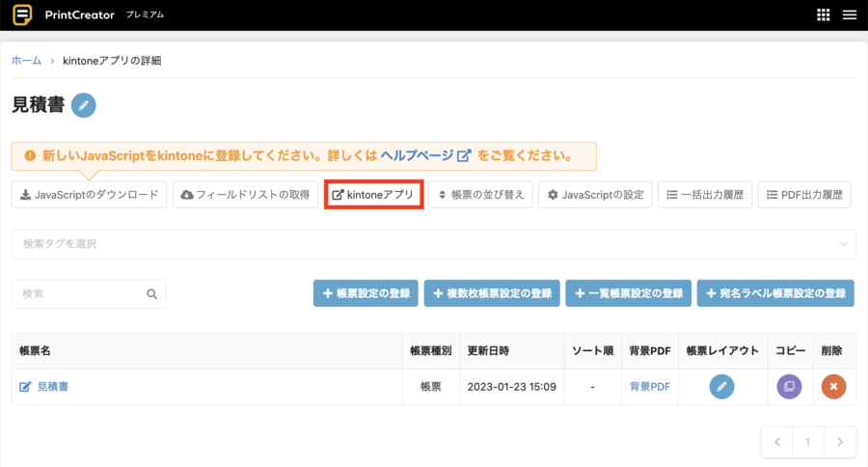Click 宛名ラベル帳票設定の登録 button
The width and height of the screenshot is (868, 467).
[775, 293]
